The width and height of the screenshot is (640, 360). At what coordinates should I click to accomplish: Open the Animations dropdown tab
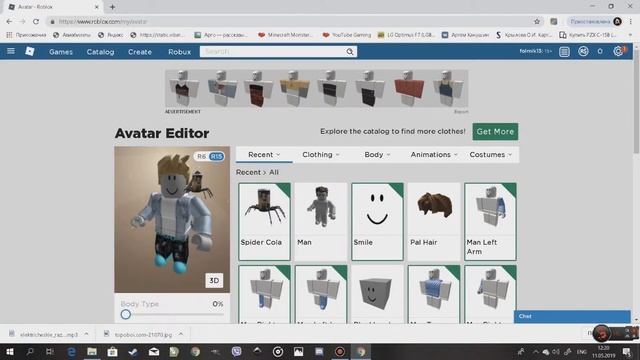434,155
